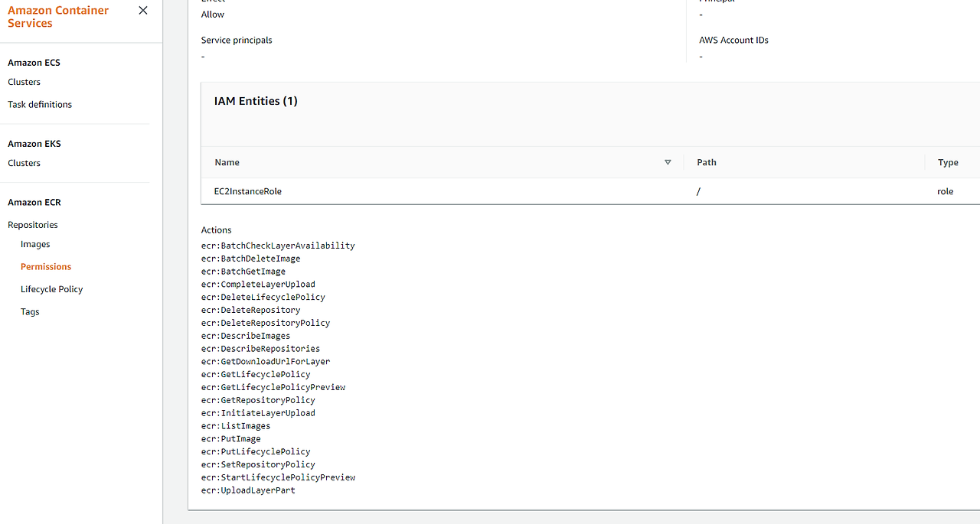Click the Service principals label

[237, 40]
